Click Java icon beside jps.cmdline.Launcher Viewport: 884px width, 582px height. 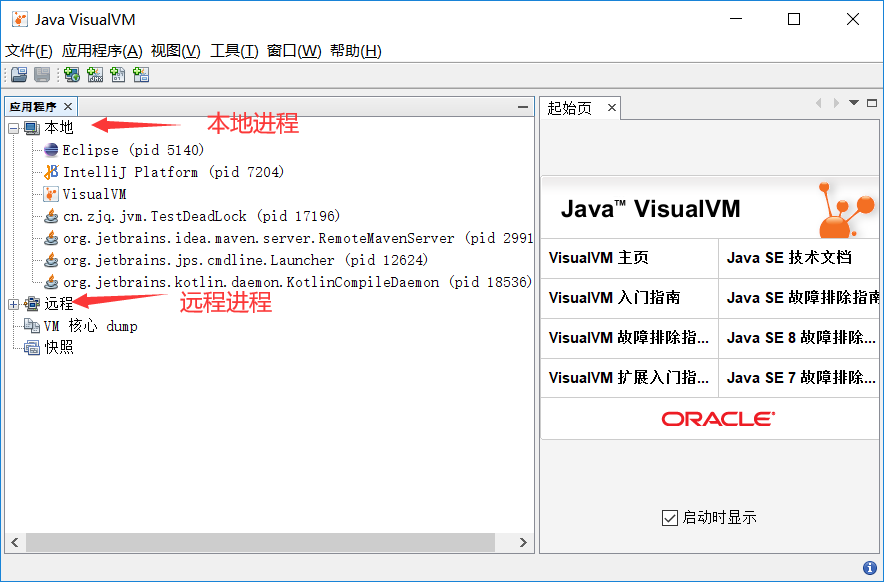(x=51, y=260)
